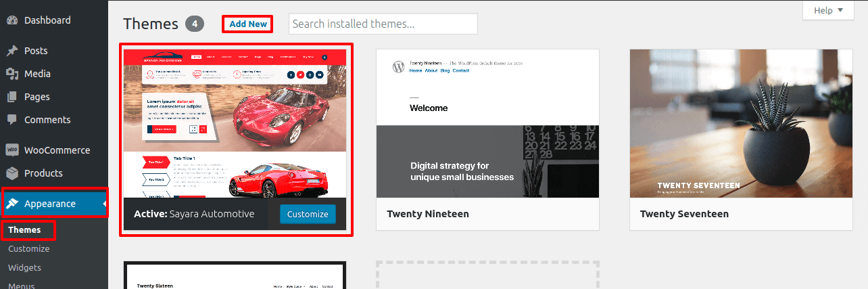The image size is (868, 289).
Task: Click the Posts pushpin icon
Action: tap(11, 51)
